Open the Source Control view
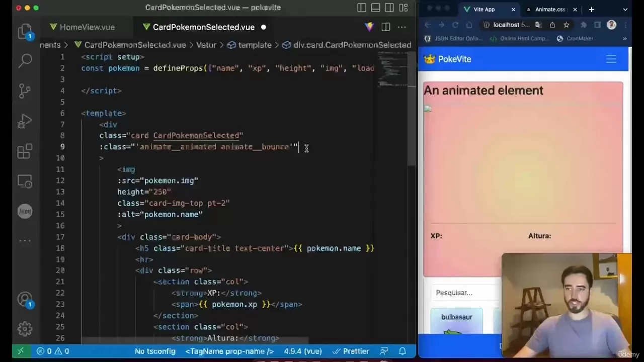644x362 pixels. [x=25, y=90]
